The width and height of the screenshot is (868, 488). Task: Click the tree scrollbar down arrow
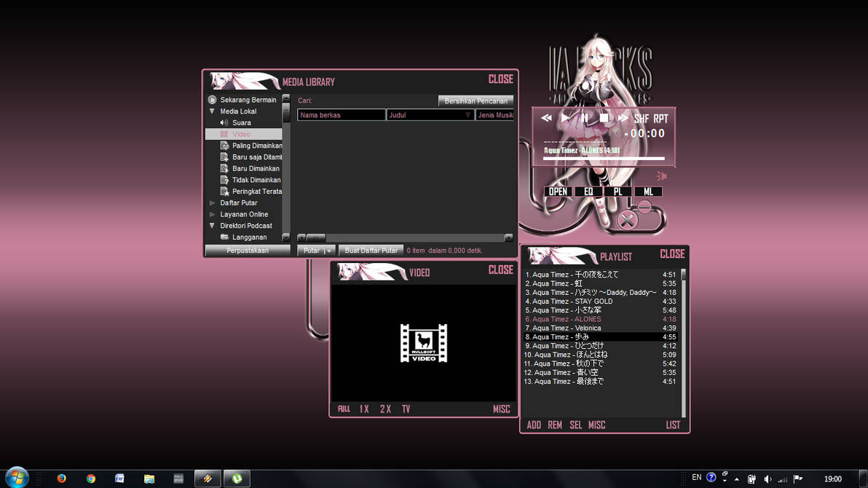285,237
